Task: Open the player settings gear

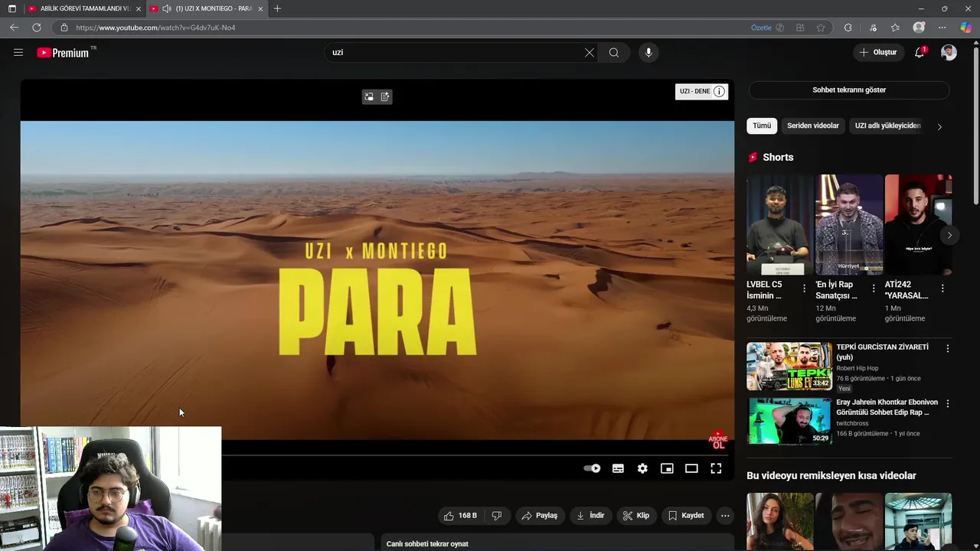Action: pyautogui.click(x=642, y=468)
